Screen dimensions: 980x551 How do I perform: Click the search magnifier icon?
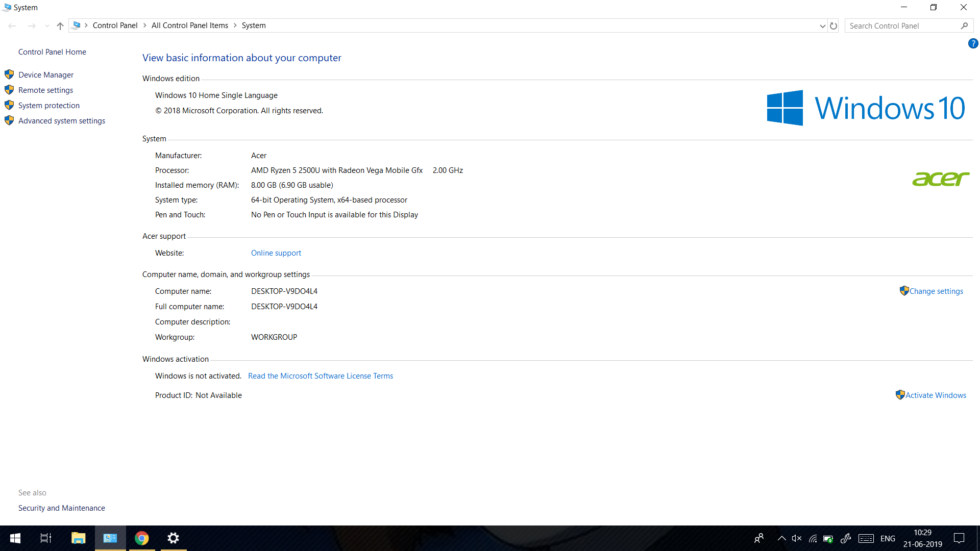click(964, 26)
